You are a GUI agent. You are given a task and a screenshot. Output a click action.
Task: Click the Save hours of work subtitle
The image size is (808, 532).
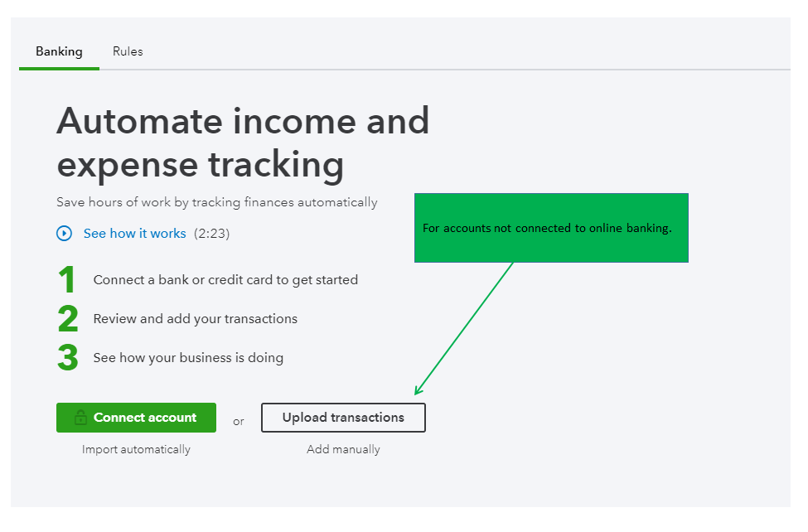(x=216, y=202)
